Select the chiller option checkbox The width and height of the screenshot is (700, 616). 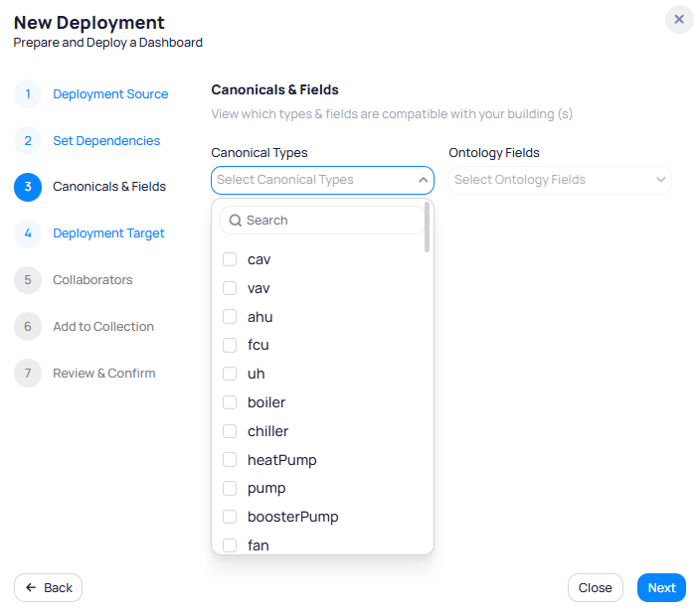[230, 431]
